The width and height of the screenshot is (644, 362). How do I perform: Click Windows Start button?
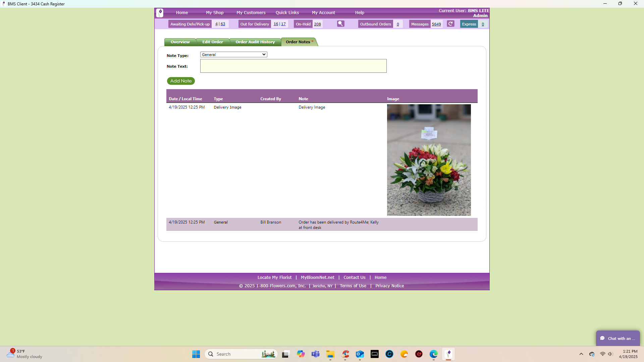tap(196, 354)
